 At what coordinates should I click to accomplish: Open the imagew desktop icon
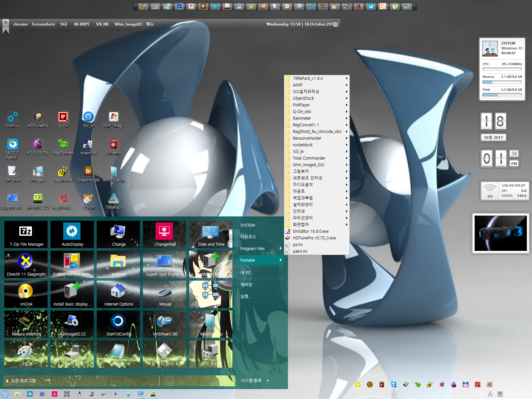pos(38,174)
